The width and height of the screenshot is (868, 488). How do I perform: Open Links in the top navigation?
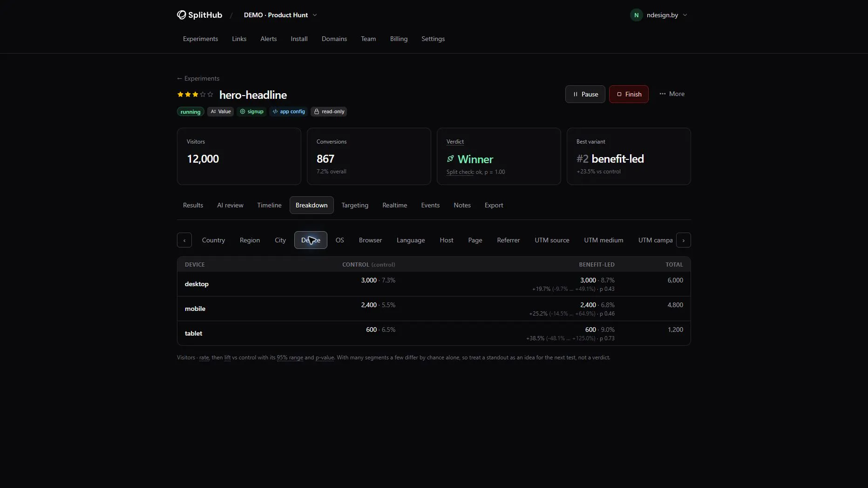pos(239,39)
